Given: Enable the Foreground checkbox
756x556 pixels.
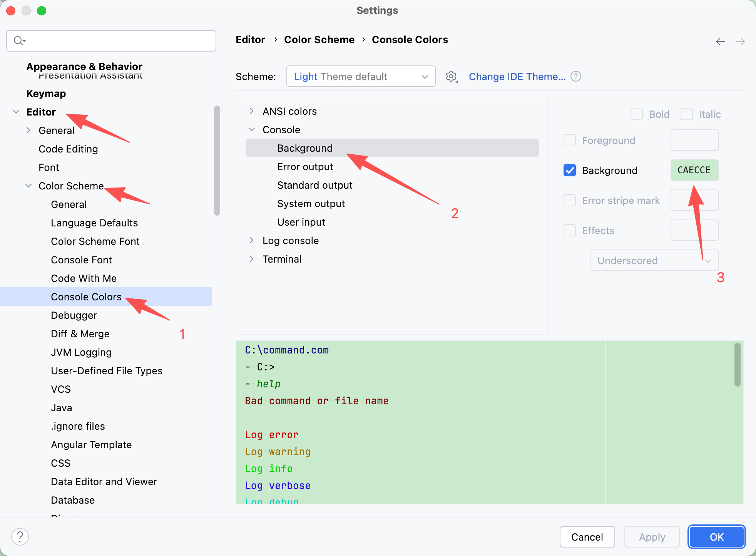Looking at the screenshot, I should coord(570,141).
